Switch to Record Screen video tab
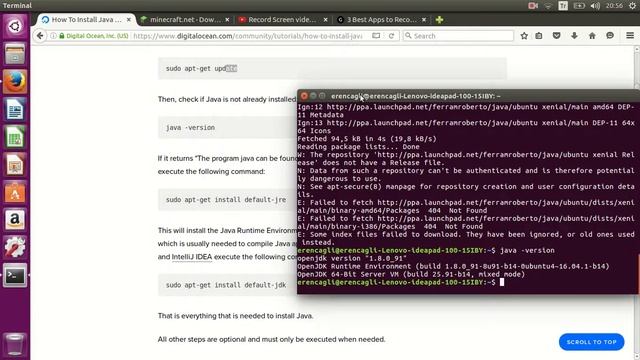Viewport: 640px width, 360px height. (x=282, y=20)
